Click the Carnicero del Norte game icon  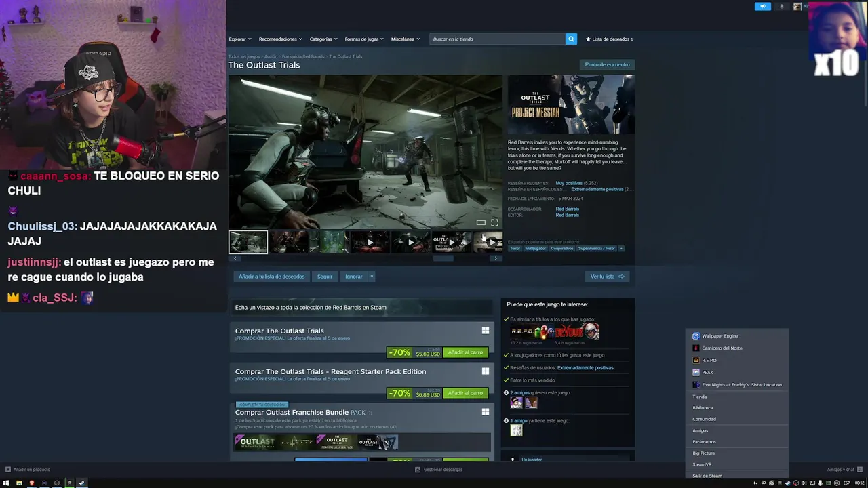pos(696,348)
